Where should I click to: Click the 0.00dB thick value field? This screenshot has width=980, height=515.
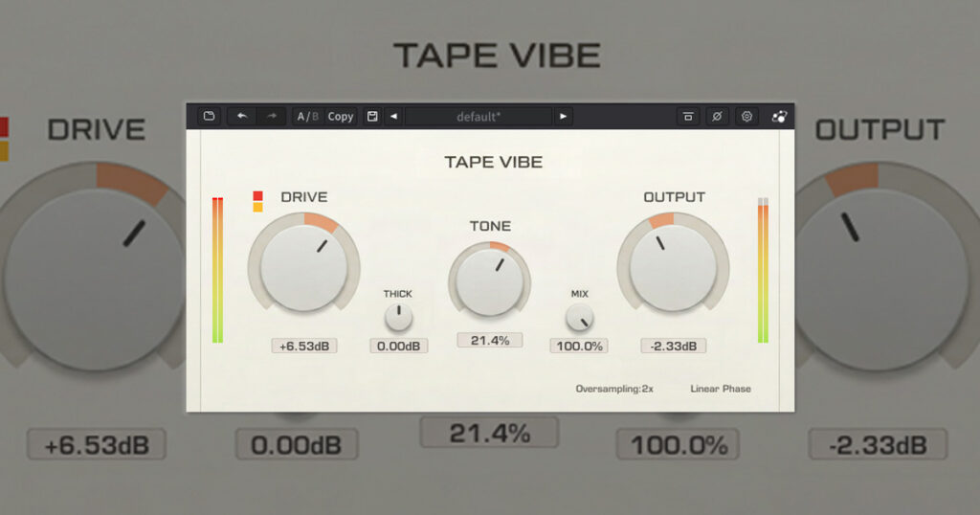click(399, 346)
